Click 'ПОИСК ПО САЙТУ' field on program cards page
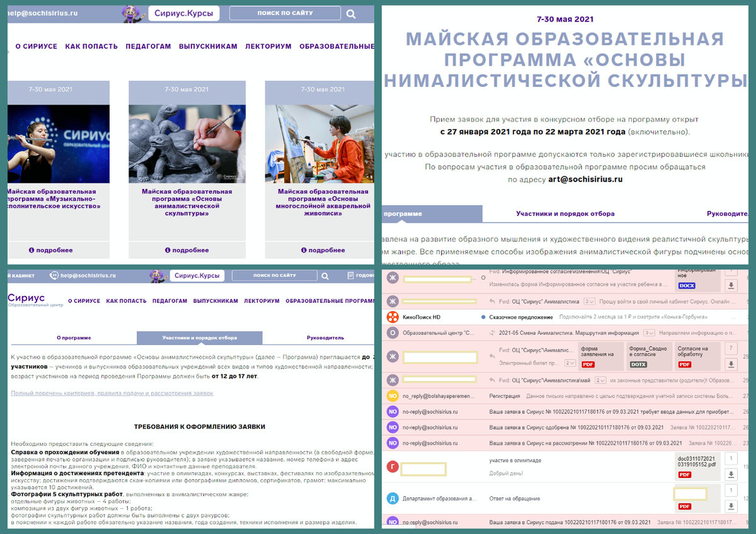Screen dimensions: 756x534 285,13
